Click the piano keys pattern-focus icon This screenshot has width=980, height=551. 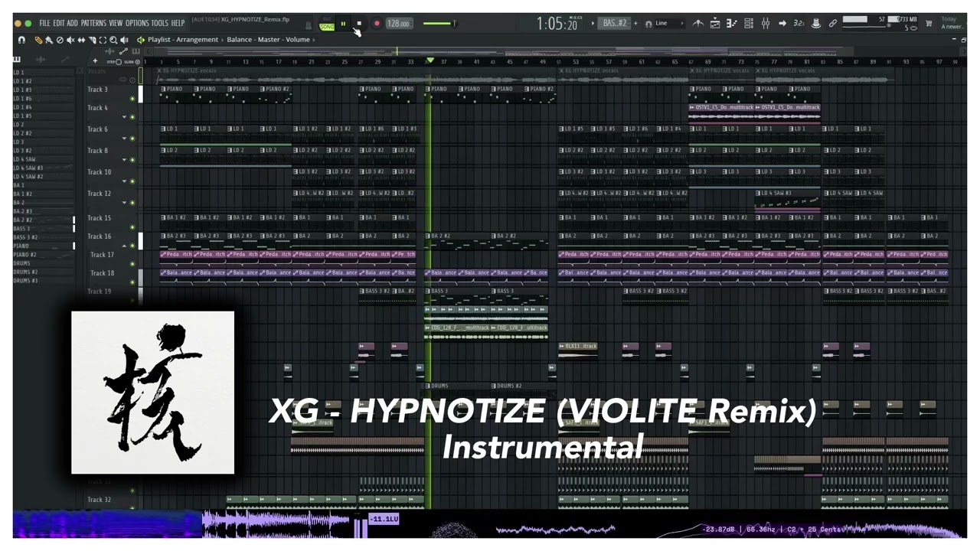136,51
